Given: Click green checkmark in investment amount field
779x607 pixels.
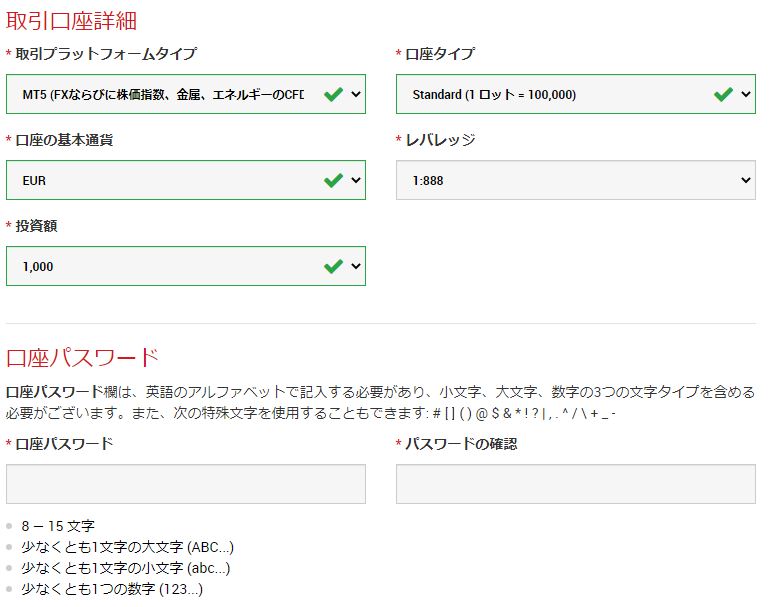Looking at the screenshot, I should (333, 266).
